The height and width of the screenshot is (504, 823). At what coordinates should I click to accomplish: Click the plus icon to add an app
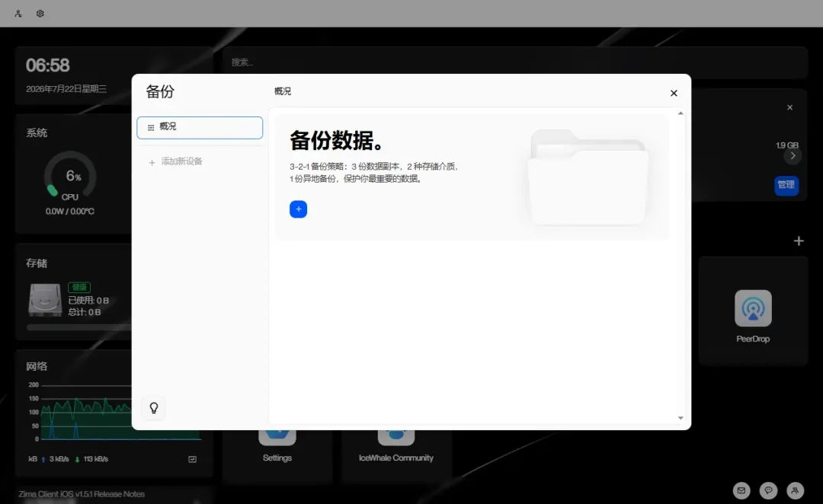tap(799, 241)
